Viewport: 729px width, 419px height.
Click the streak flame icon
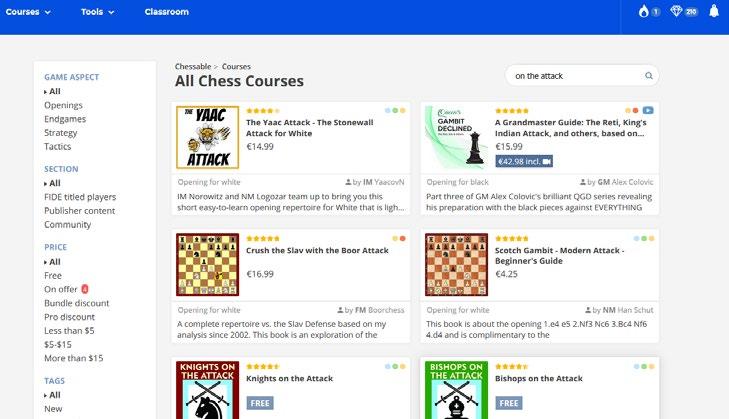643,11
